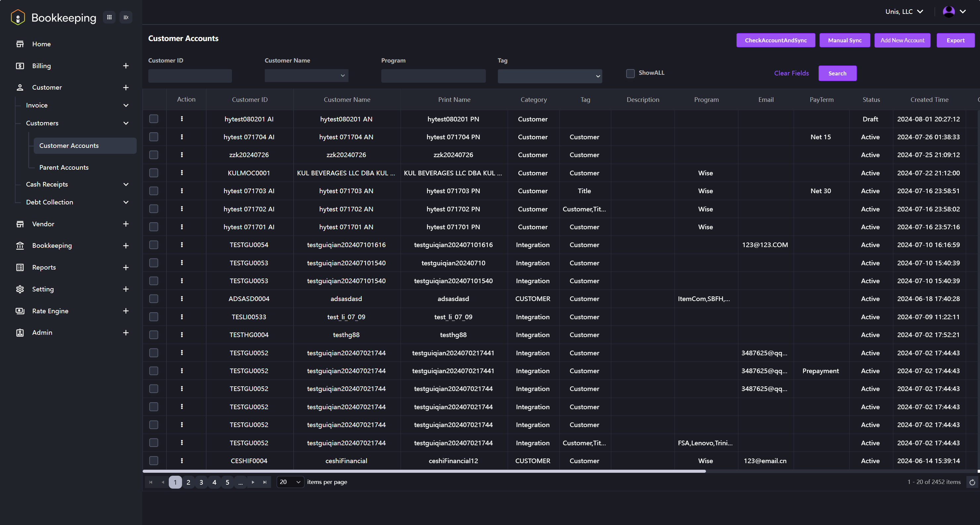Check the row checkbox for hytest080201 AI

click(x=154, y=119)
